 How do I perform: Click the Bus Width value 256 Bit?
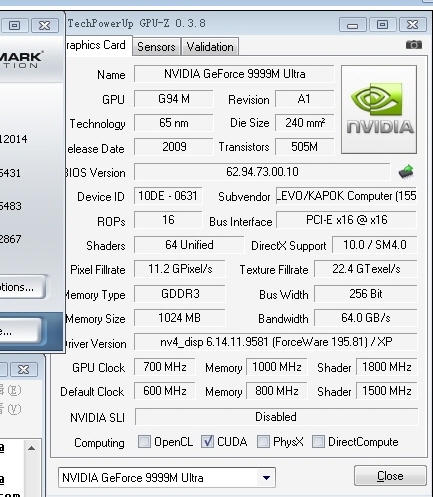point(366,294)
